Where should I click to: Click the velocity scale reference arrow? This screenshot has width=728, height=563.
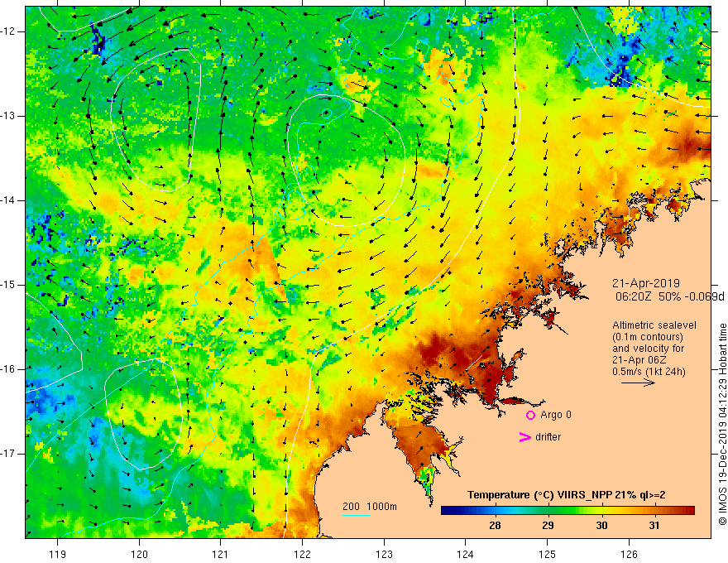[638, 383]
